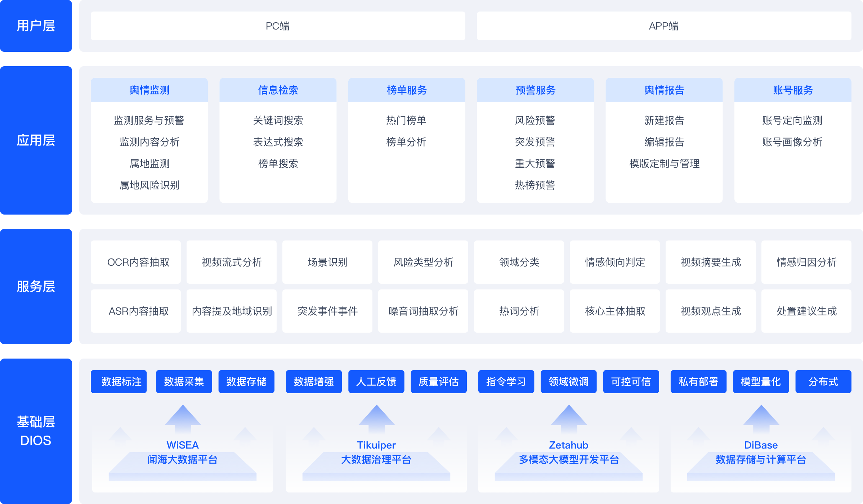Click the 分布式 blue tag
The width and height of the screenshot is (863, 504).
823,382
